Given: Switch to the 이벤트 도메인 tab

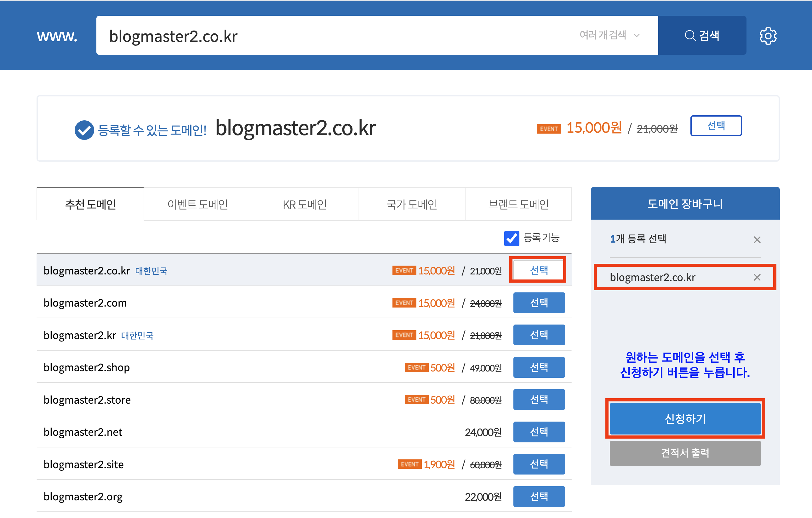Looking at the screenshot, I should 197,204.
